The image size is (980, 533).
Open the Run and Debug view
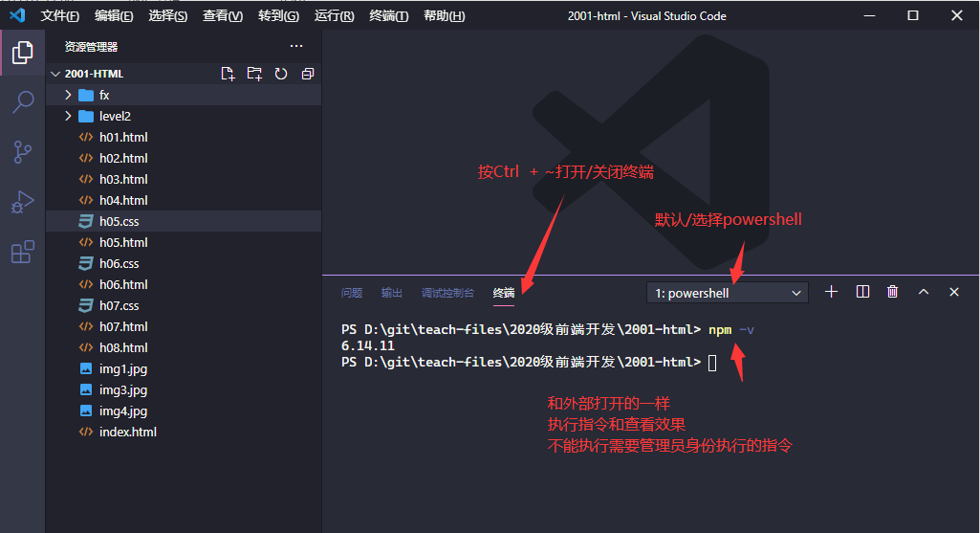[x=22, y=202]
